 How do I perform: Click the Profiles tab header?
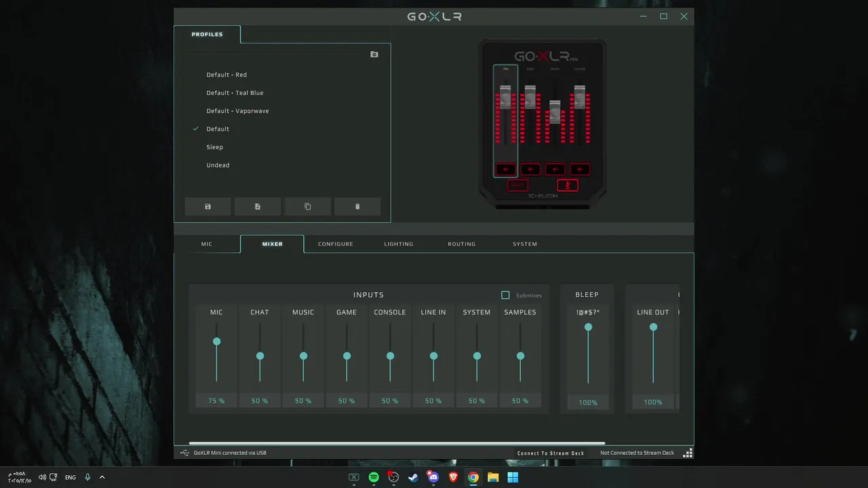tap(207, 34)
